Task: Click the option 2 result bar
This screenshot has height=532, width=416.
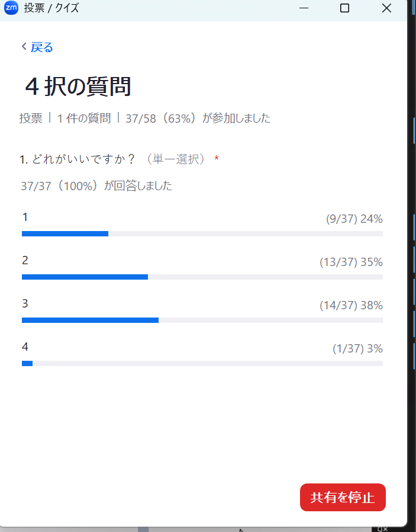Action: (x=202, y=277)
